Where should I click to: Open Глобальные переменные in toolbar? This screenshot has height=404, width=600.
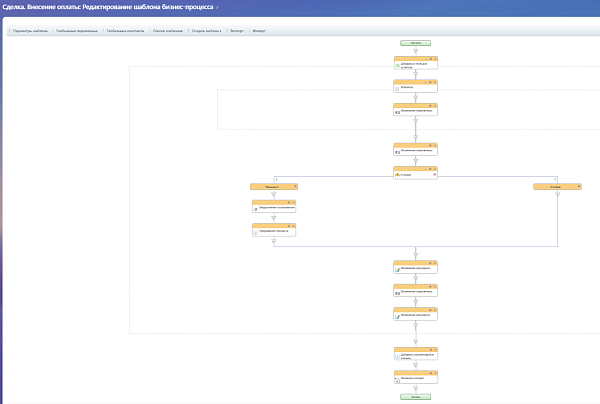click(x=77, y=31)
